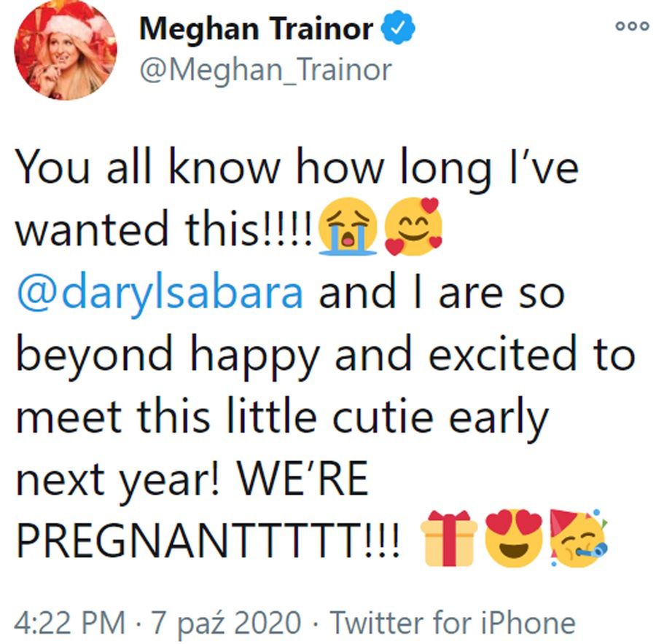This screenshot has height=644, width=656.
Task: Click the "wanted this!!!!" text
Action: (164, 231)
